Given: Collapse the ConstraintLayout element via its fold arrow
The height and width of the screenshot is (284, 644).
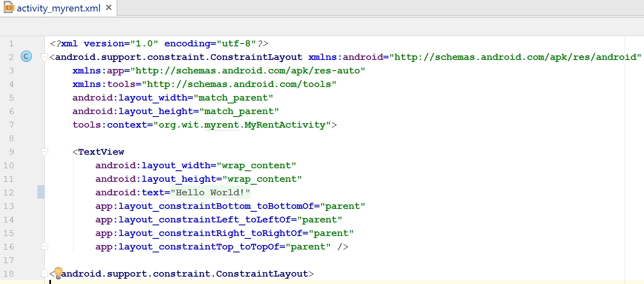Looking at the screenshot, I should click(44, 57).
